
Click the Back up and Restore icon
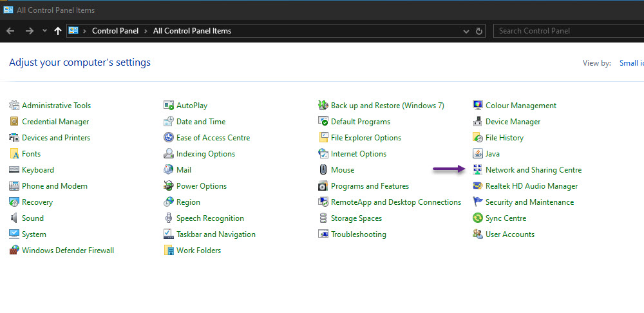(323, 106)
